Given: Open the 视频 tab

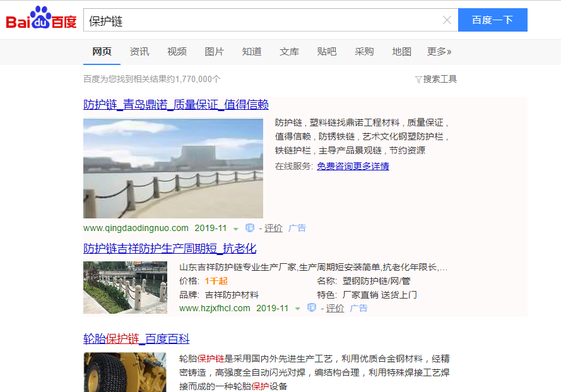Looking at the screenshot, I should [177, 52].
